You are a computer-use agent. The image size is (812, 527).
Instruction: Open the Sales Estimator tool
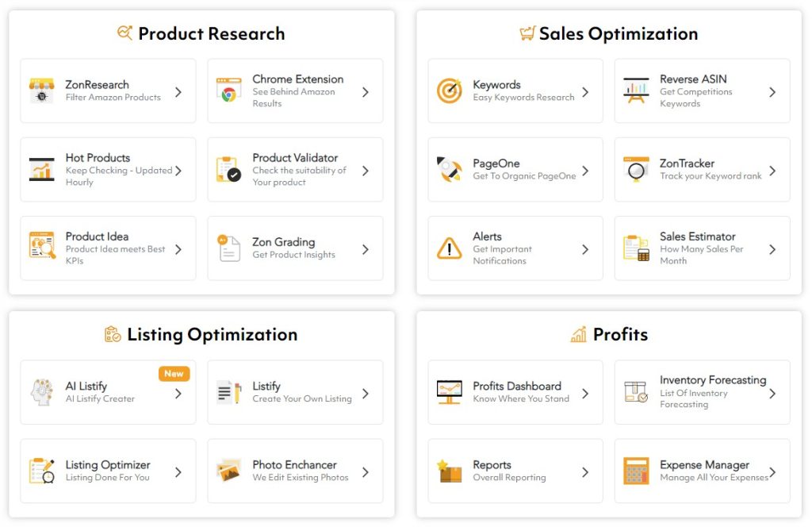(702, 248)
